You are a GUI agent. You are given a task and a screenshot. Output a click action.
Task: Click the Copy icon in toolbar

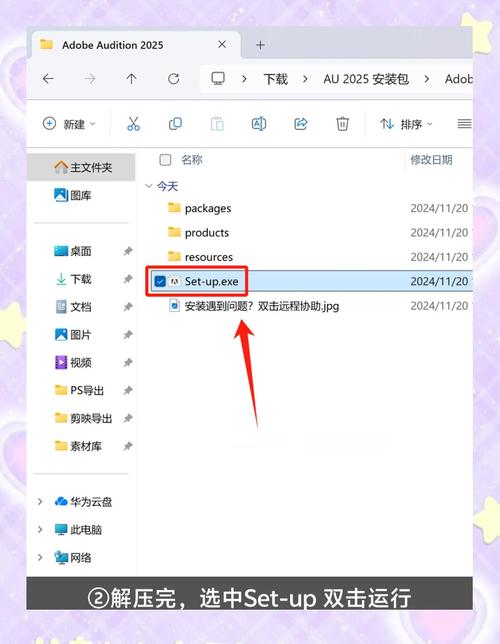click(175, 124)
